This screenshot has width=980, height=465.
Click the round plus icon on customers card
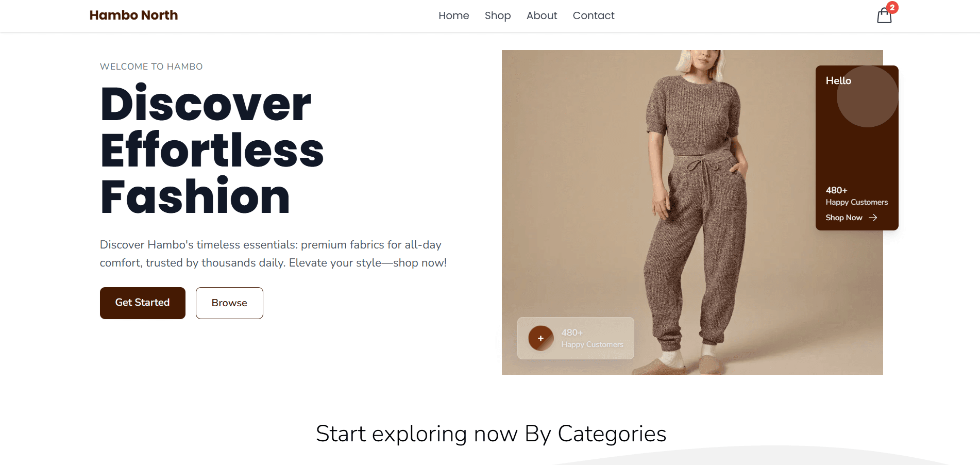tap(540, 338)
